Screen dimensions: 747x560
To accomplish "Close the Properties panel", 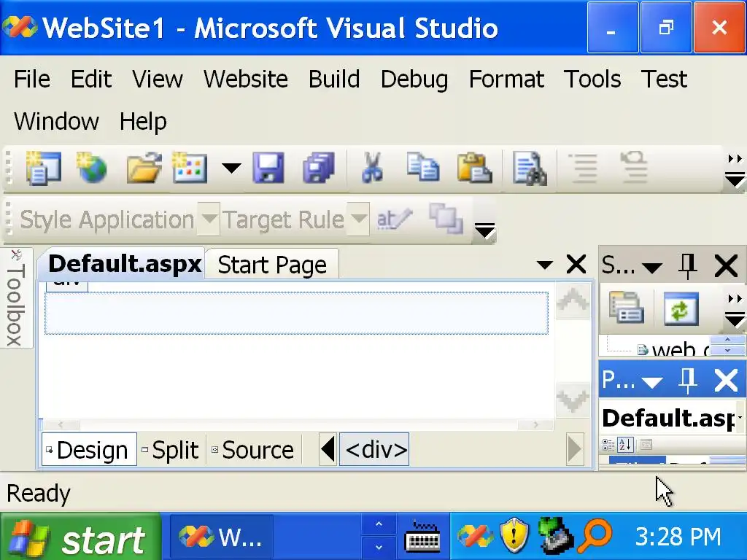I will pos(726,381).
